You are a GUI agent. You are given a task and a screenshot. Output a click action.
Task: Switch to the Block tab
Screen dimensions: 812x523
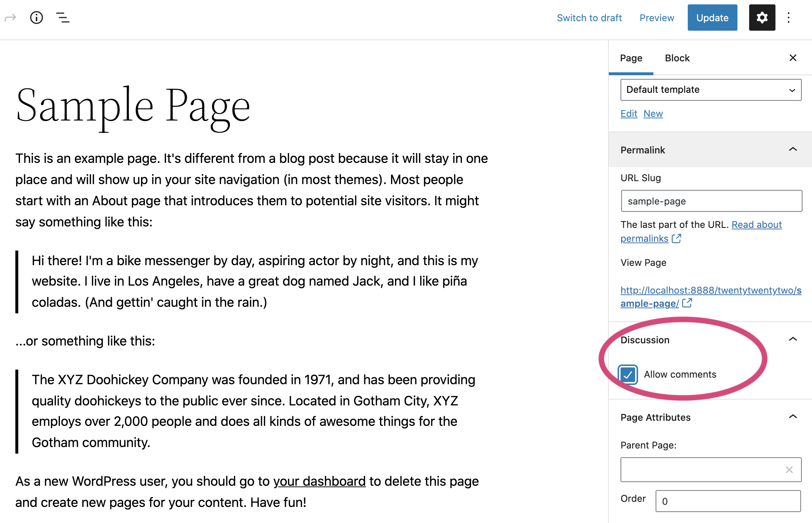pos(677,58)
